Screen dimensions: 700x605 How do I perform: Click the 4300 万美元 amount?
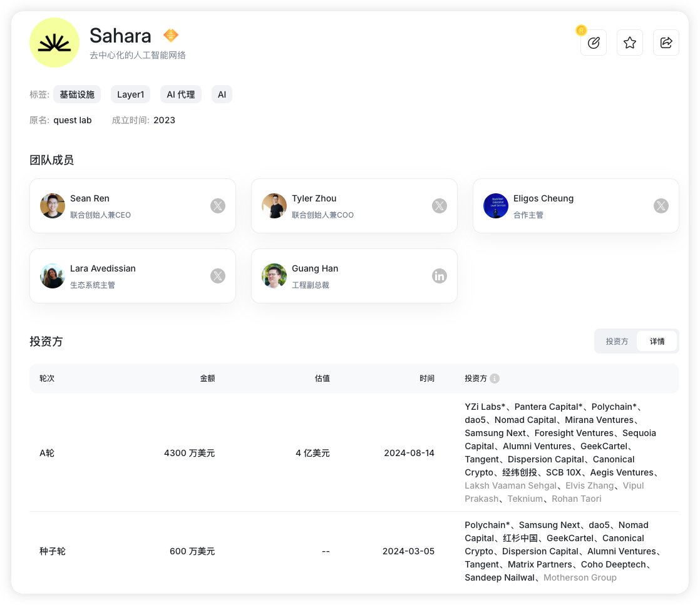click(x=189, y=453)
